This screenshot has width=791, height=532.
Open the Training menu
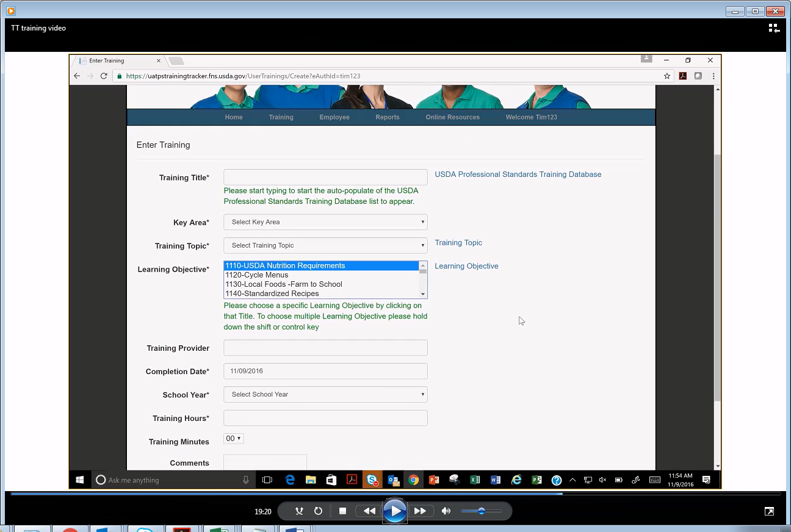pyautogui.click(x=281, y=117)
